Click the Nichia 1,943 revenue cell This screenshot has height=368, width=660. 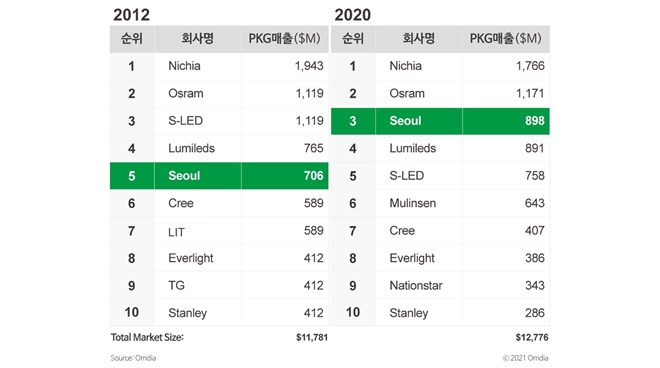pyautogui.click(x=285, y=66)
